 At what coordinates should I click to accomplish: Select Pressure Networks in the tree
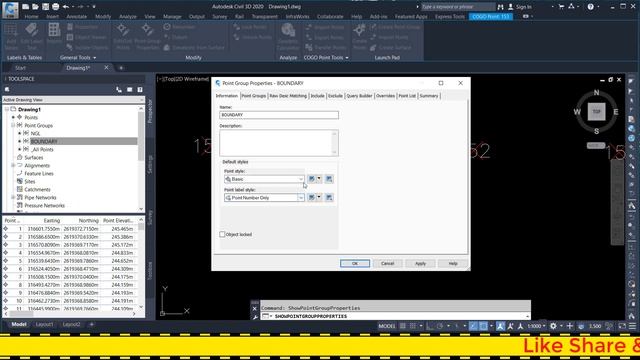coord(44,206)
